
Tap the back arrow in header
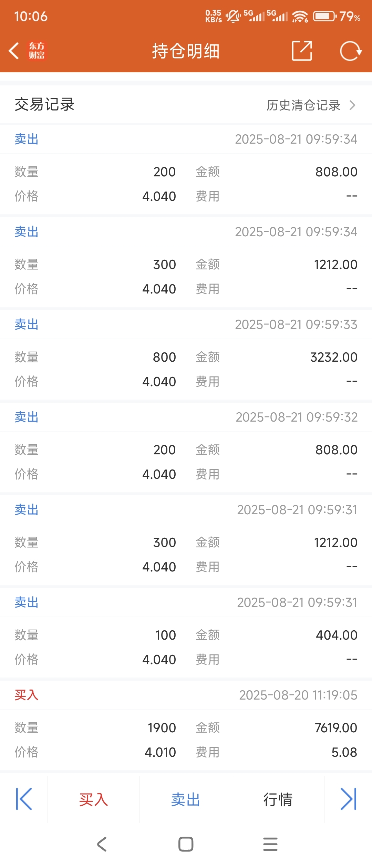(x=14, y=51)
